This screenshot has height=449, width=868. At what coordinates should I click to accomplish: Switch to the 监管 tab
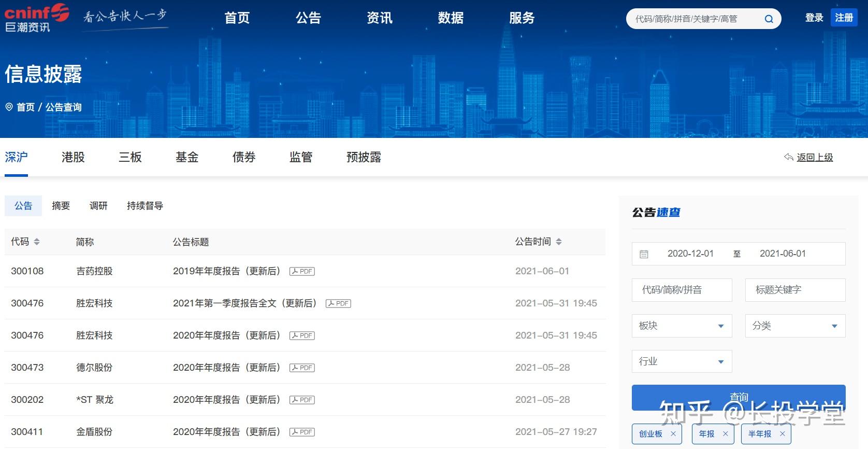coord(301,157)
